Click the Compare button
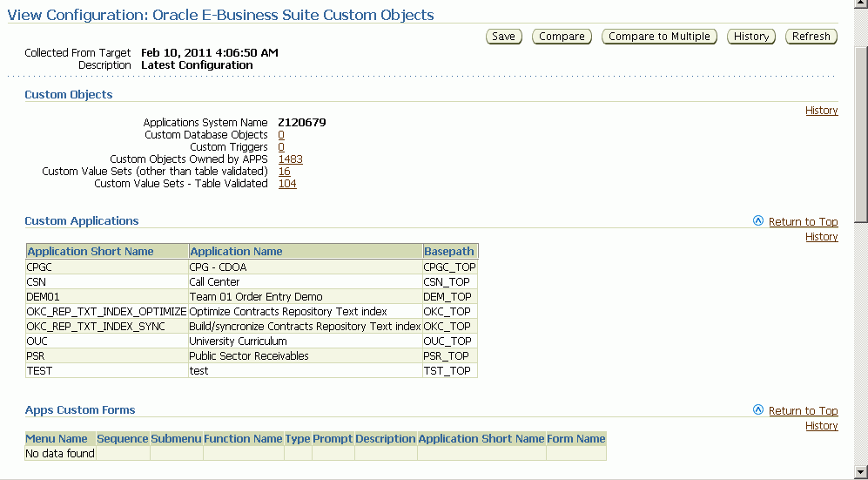 tap(562, 37)
